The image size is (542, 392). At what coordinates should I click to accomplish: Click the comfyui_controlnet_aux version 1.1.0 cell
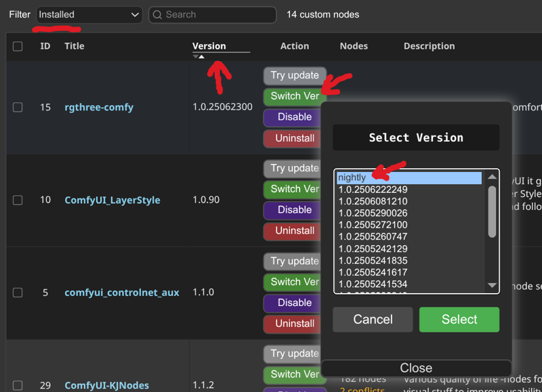click(203, 292)
